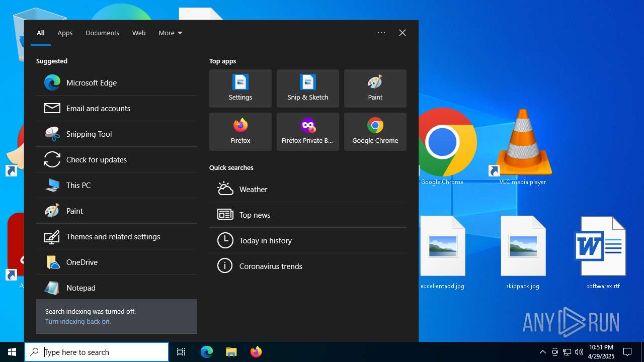The height and width of the screenshot is (362, 644).
Task: Select Google Chrome desktop shortcut
Action: pos(443,146)
